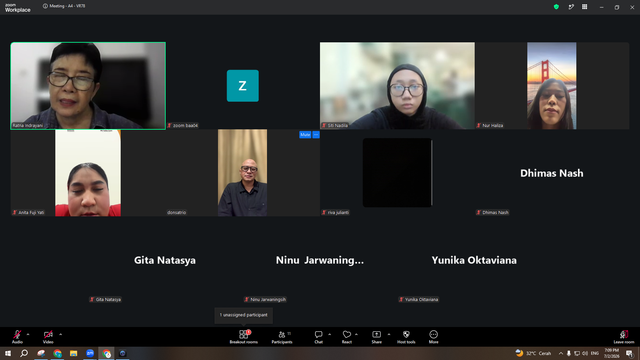Image resolution: width=640 pixels, height=360 pixels.
Task: Select the Yunika Oktaviana participant tile
Action: click(474, 260)
